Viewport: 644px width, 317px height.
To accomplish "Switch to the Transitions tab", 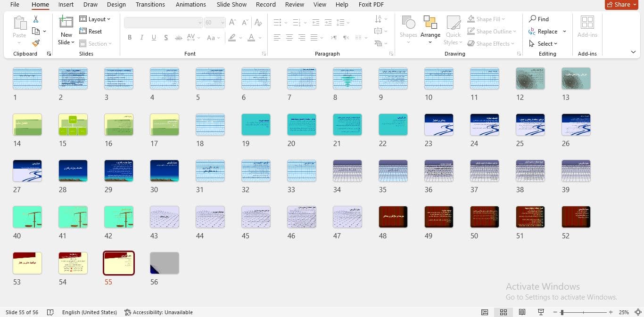I will [150, 5].
